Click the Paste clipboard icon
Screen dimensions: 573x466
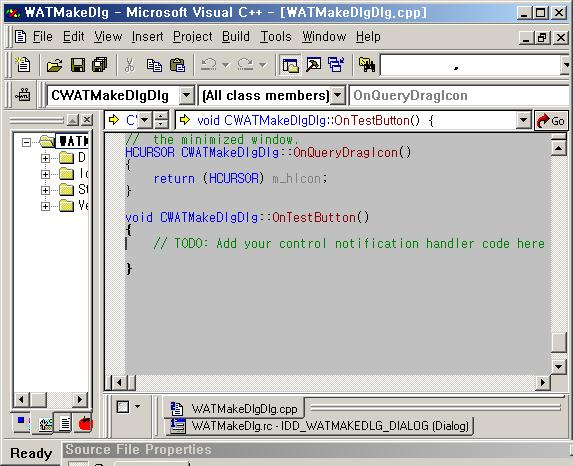pos(178,65)
